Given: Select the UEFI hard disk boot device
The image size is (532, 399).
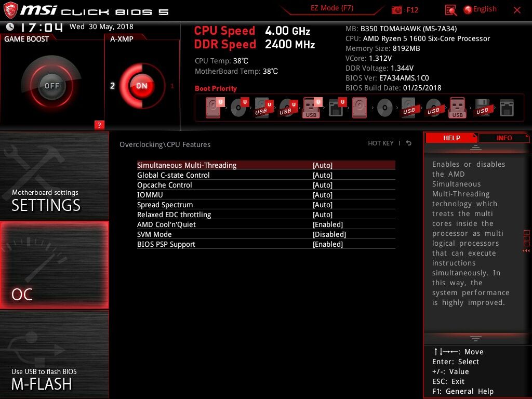Looking at the screenshot, I should 215,108.
